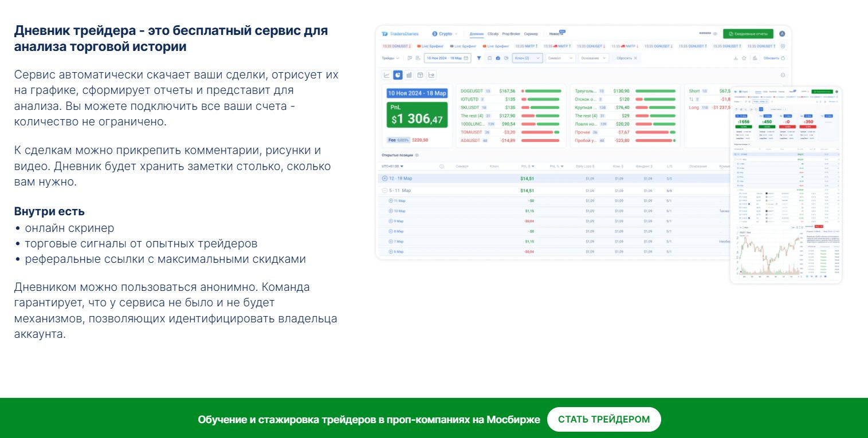Viewport: 868px width, 438px height.
Task: Open the Ключ (2) filter dropdown
Action: [x=527, y=58]
